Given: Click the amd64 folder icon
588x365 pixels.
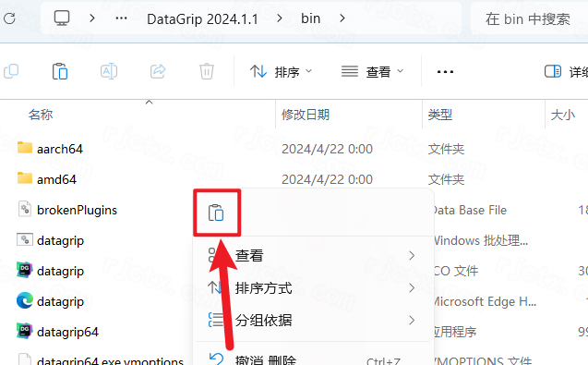Looking at the screenshot, I should point(25,178).
